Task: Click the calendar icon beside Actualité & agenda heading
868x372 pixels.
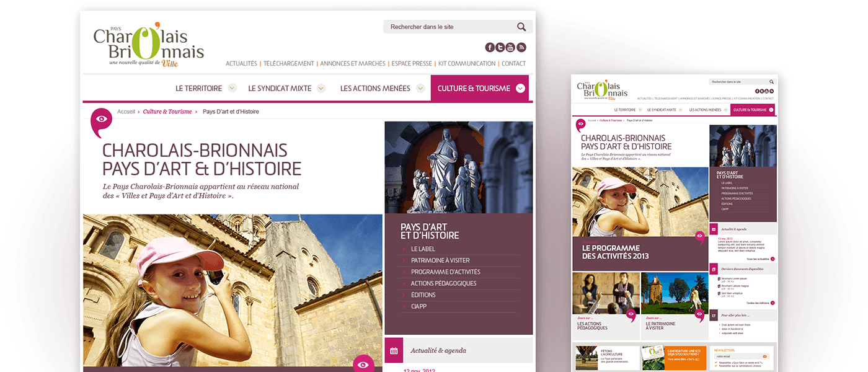Action: coord(394,350)
